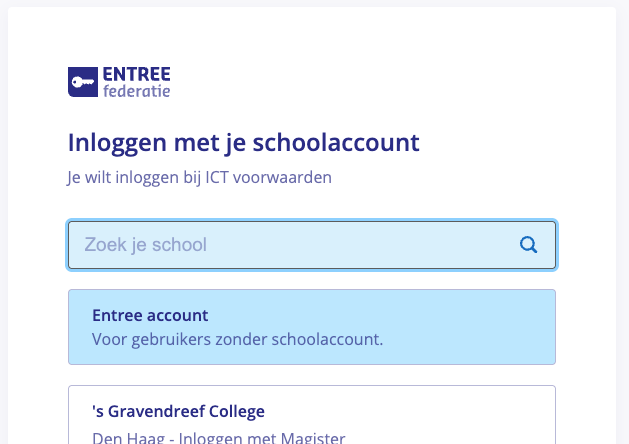Choose 's Gravendreef College from the list
Image resolution: width=629 pixels, height=444 pixels.
312,415
